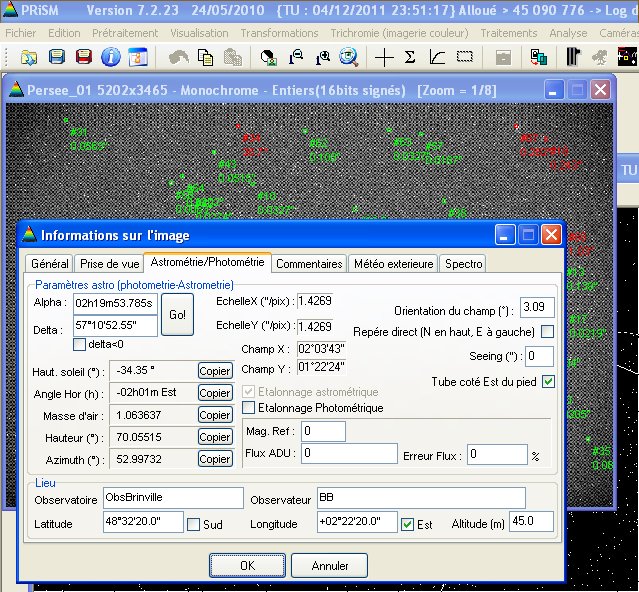Open image information via blue info icon
639x592 pixels.
[111, 56]
